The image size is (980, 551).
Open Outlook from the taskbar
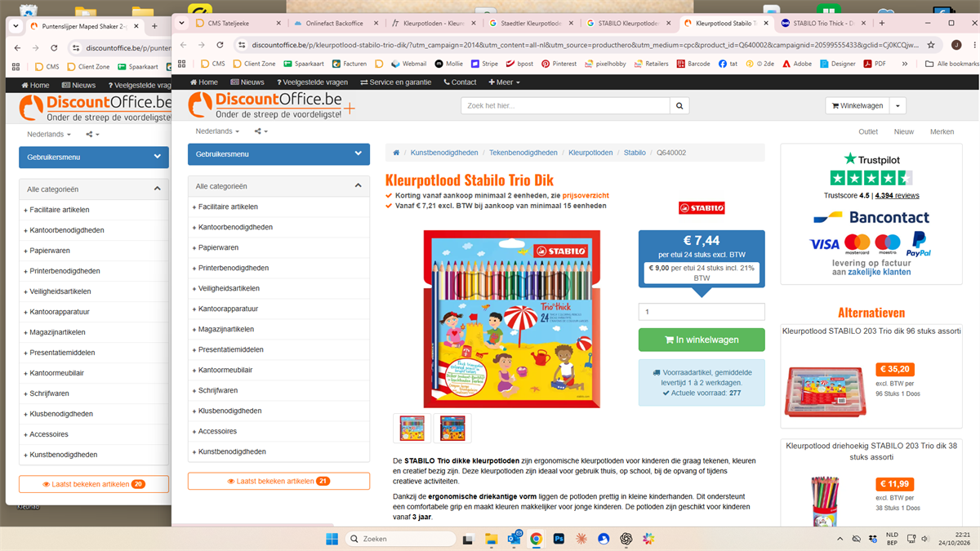[514, 539]
